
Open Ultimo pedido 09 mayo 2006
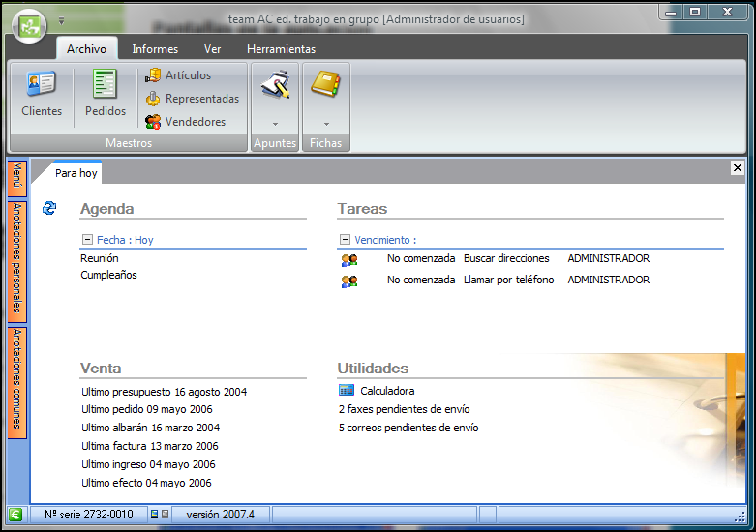[x=147, y=409]
